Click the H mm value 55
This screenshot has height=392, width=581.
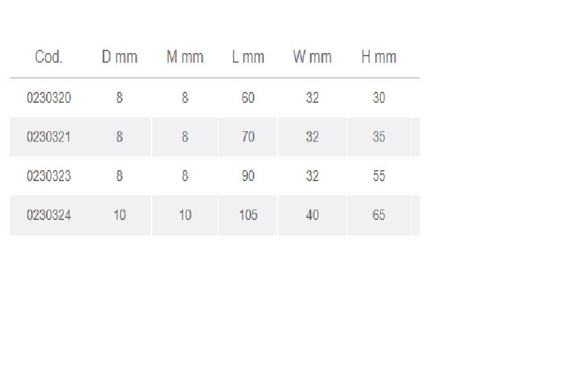coord(378,176)
